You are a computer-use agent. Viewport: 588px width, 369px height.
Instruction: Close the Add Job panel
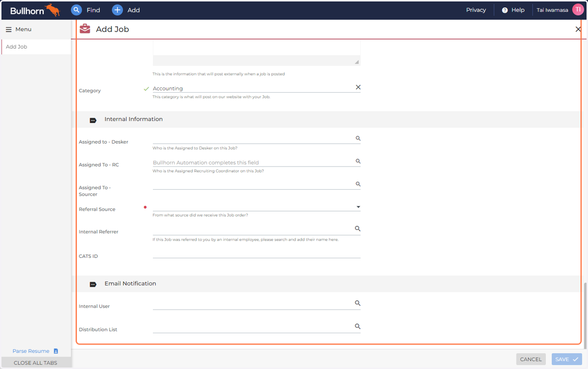click(x=578, y=29)
